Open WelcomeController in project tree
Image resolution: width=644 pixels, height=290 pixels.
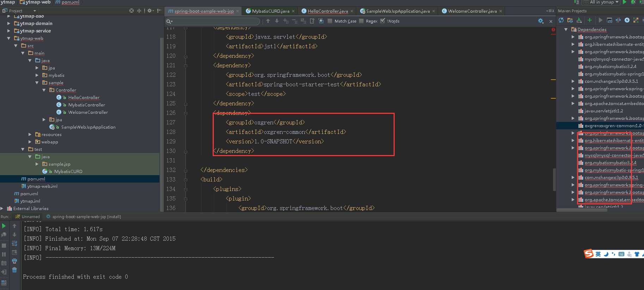pyautogui.click(x=88, y=112)
